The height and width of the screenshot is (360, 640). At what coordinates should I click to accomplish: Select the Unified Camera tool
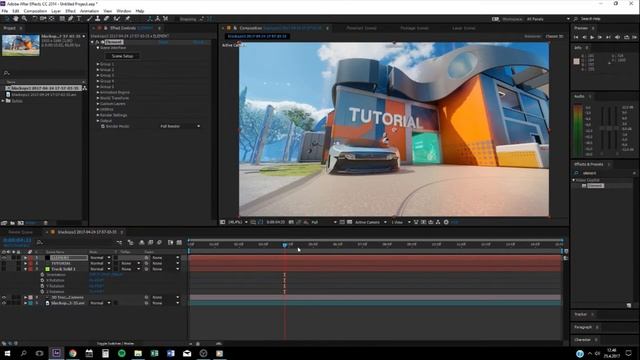coord(43,19)
